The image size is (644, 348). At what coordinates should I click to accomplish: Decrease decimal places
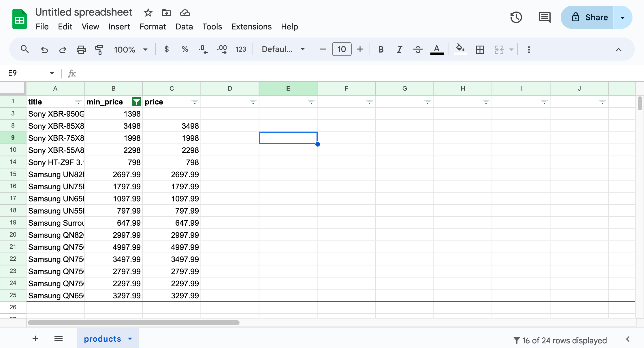pyautogui.click(x=203, y=49)
